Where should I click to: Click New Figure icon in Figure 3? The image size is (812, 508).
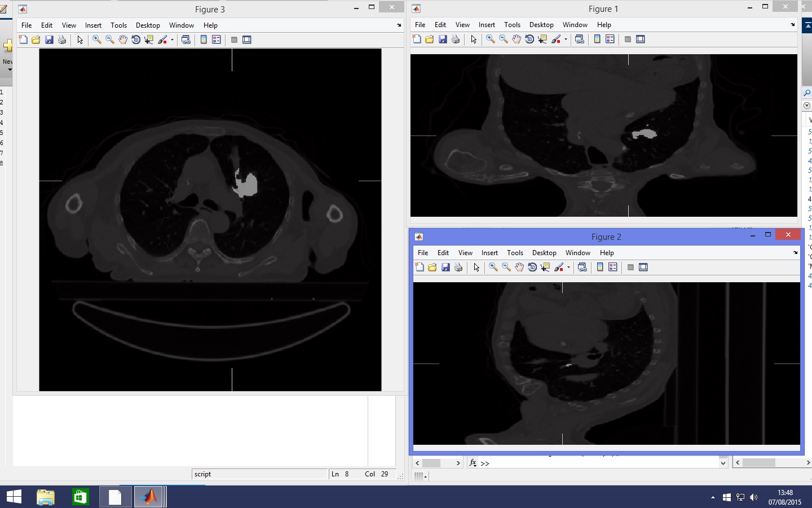tap(23, 40)
